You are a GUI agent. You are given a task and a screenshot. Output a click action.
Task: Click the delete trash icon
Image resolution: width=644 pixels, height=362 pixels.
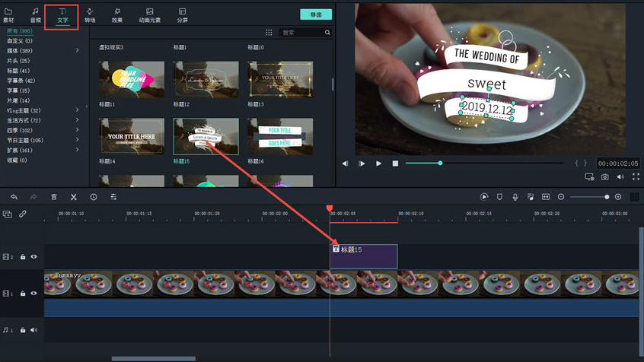pyautogui.click(x=54, y=197)
